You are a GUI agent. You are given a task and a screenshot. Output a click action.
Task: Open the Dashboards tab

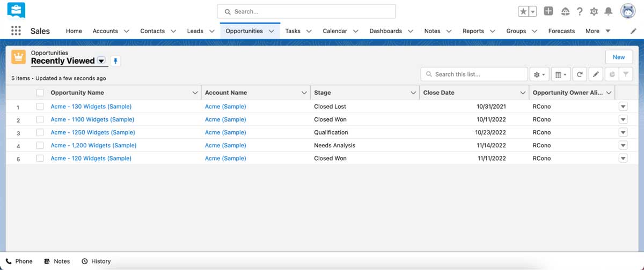point(385,31)
